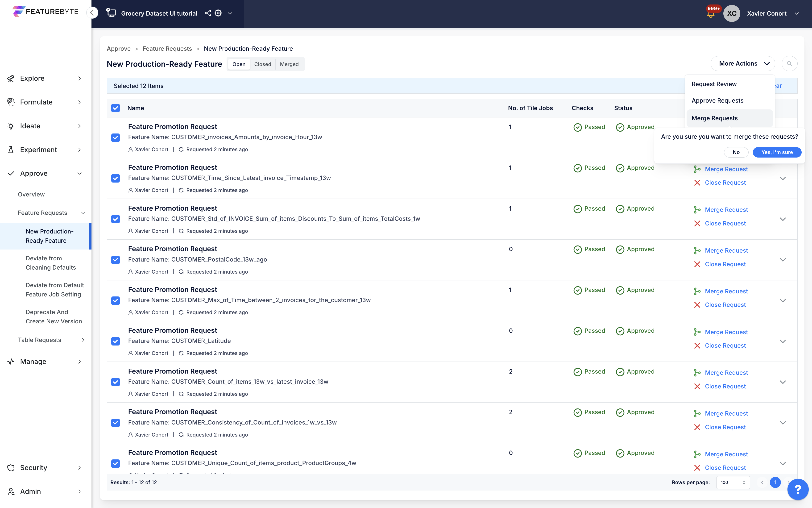
Task: Uncheck the select-all checkbox in header
Action: 116,108
